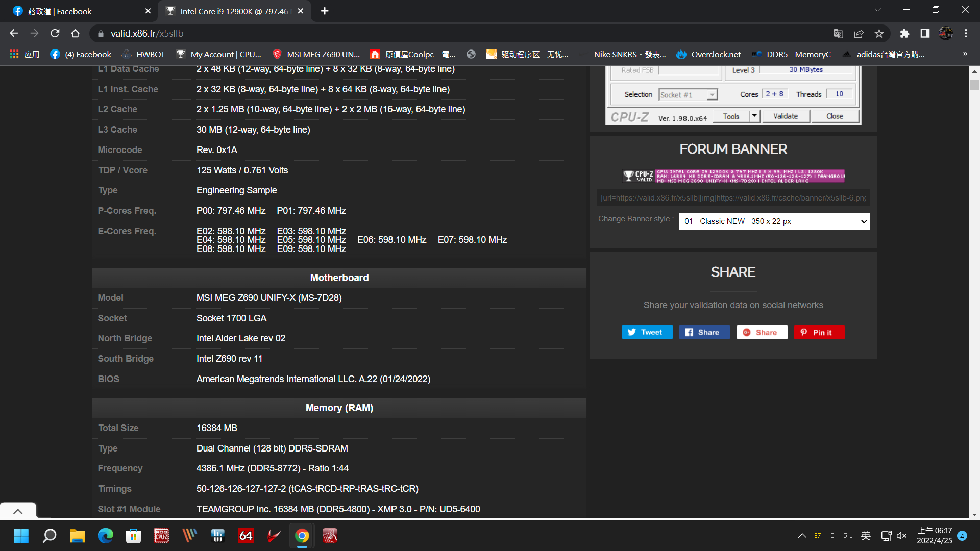Open the Socket #1 selection dropdown
The height and width of the screenshot is (551, 980).
click(x=688, y=95)
